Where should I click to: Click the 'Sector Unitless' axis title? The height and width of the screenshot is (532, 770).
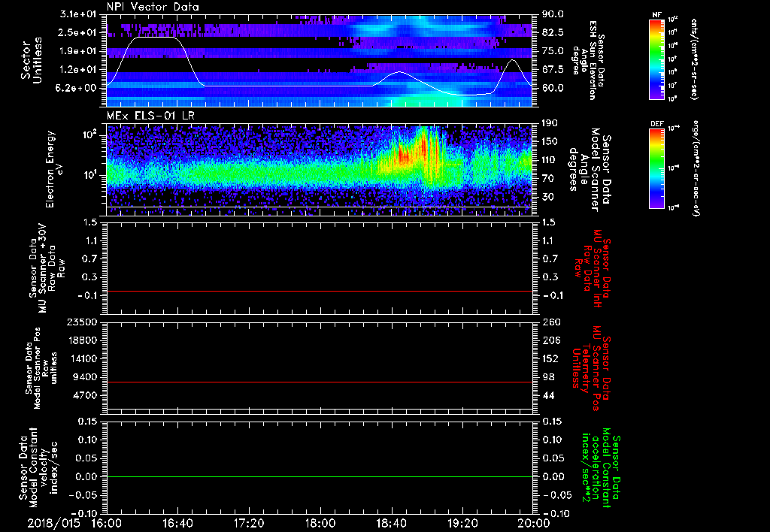coord(32,60)
